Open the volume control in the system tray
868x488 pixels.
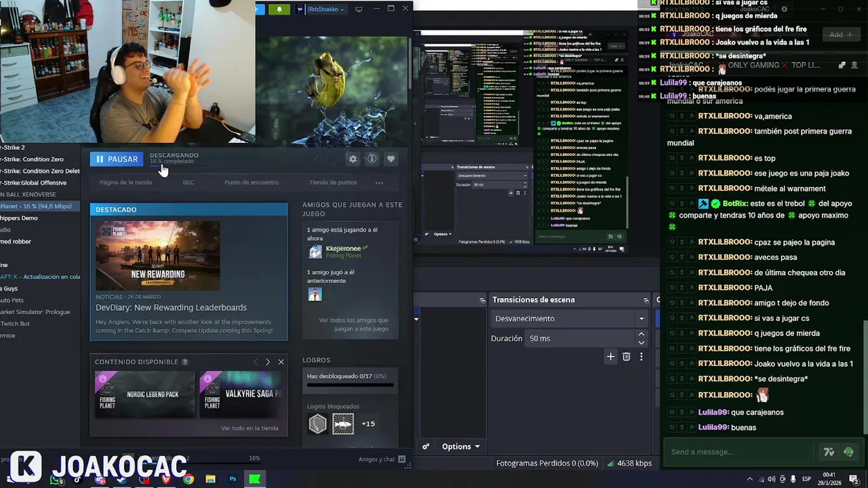[x=771, y=479]
